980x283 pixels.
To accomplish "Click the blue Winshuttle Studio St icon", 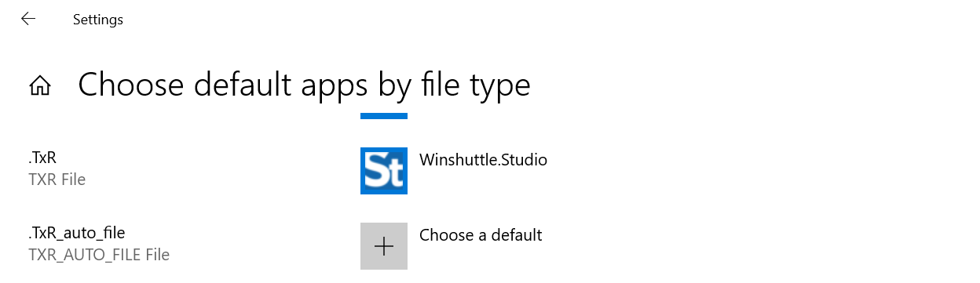I will (x=384, y=171).
